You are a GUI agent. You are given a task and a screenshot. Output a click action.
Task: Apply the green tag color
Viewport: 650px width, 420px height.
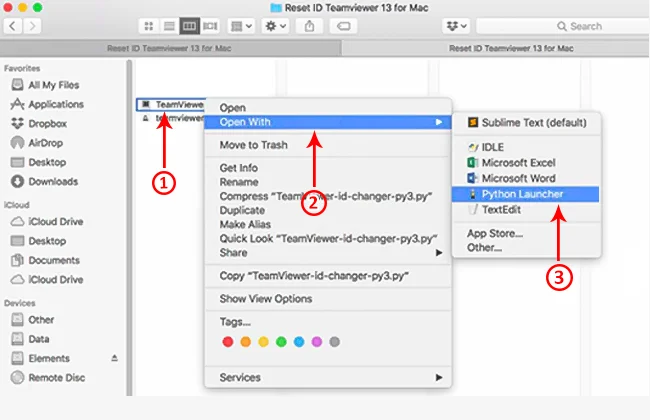coord(281,342)
